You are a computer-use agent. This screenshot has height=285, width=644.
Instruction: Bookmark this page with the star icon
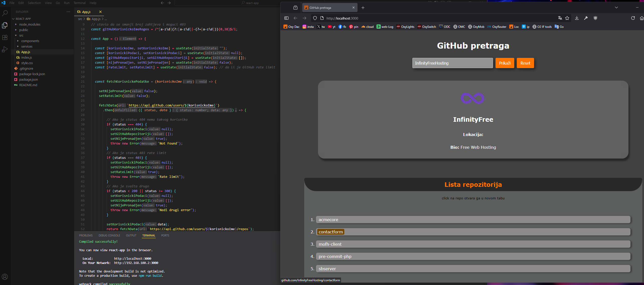(x=567, y=18)
